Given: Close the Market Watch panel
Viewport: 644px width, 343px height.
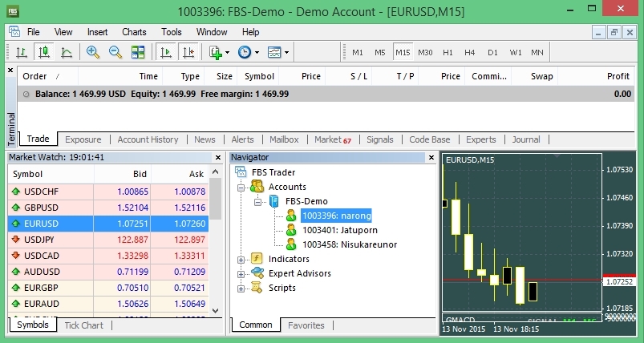Looking at the screenshot, I should (218, 157).
